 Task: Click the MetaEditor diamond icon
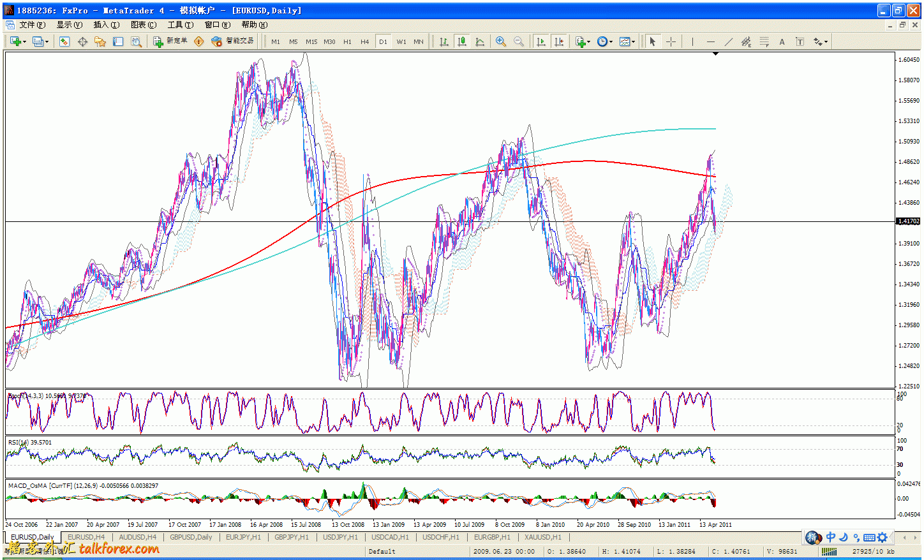[199, 41]
